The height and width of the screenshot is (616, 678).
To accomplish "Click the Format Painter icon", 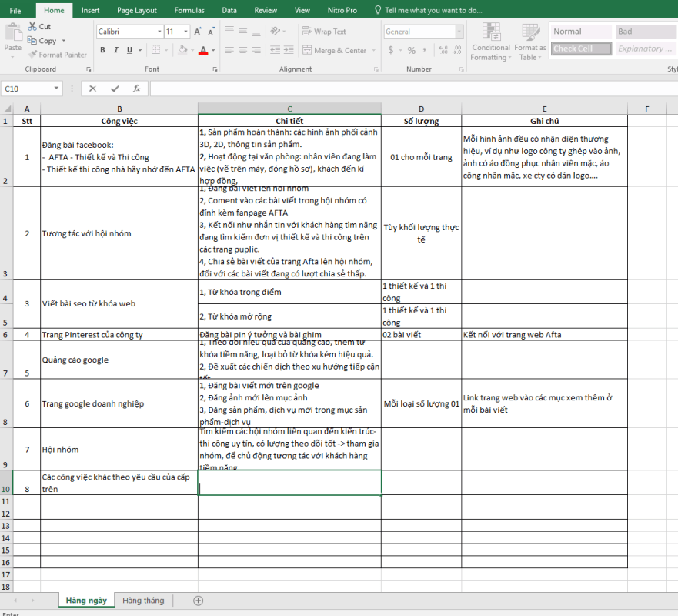I will [33, 55].
